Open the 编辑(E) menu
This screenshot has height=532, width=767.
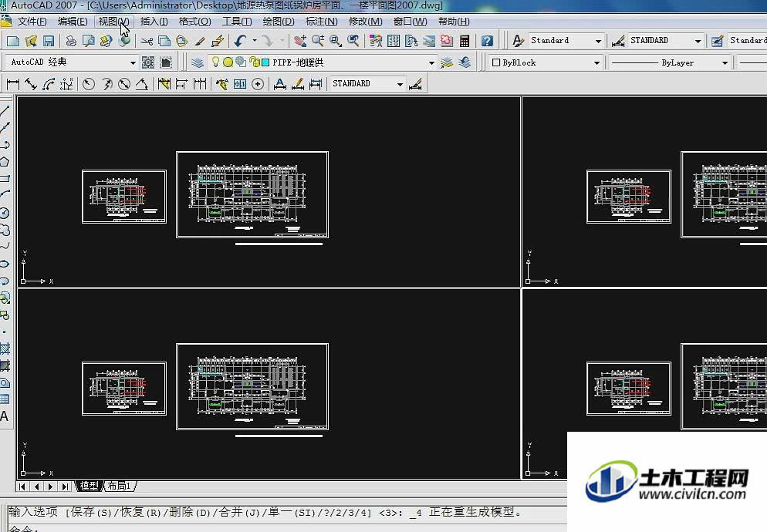(x=73, y=22)
